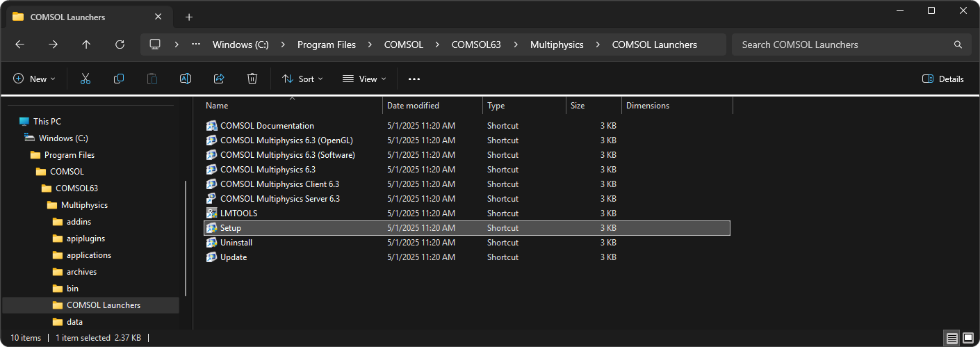Click the Cut scissors icon
The image size is (980, 347).
click(85, 79)
